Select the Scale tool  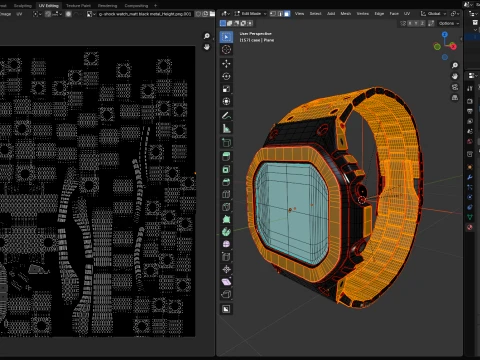pyautogui.click(x=226, y=89)
